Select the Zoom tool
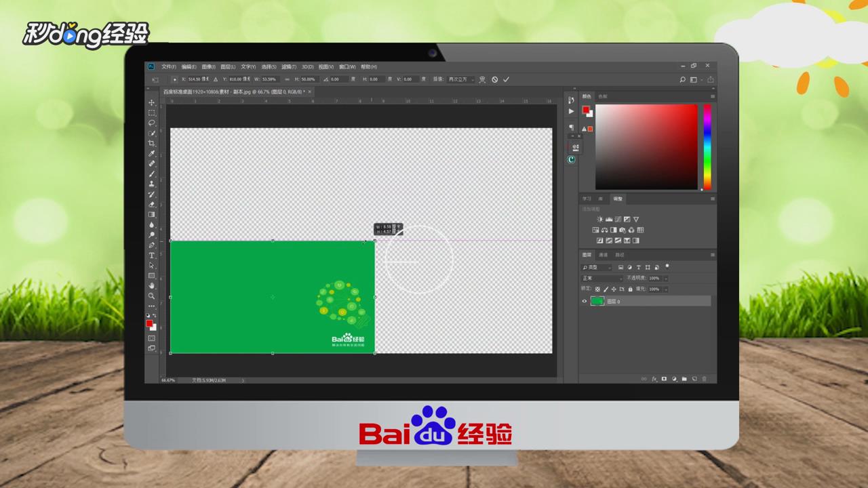868x488 pixels. click(x=152, y=296)
